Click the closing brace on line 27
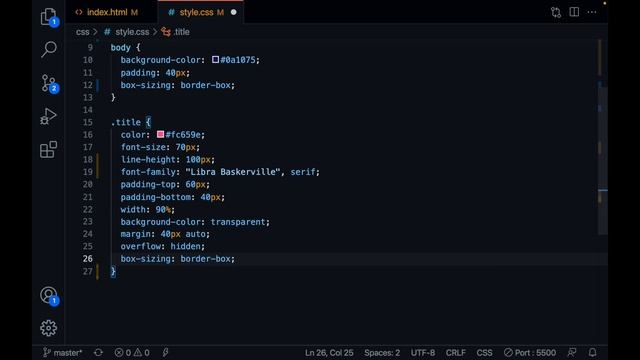The image size is (640, 360). point(113,271)
